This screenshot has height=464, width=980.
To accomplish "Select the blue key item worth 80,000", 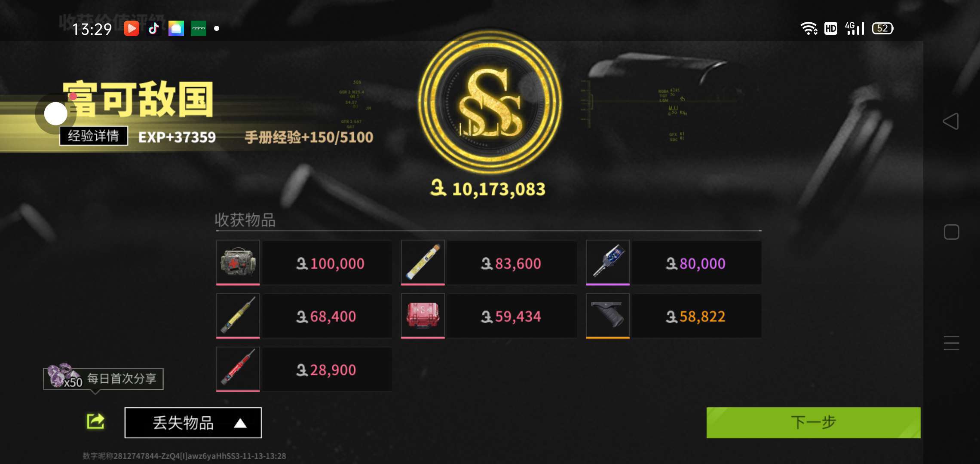I will click(x=608, y=263).
